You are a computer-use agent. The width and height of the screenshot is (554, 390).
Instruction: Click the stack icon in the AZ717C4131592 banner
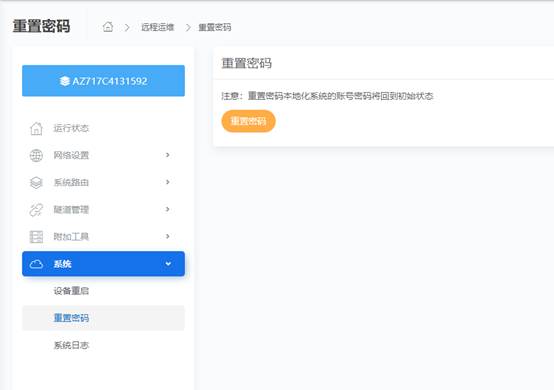pos(65,81)
